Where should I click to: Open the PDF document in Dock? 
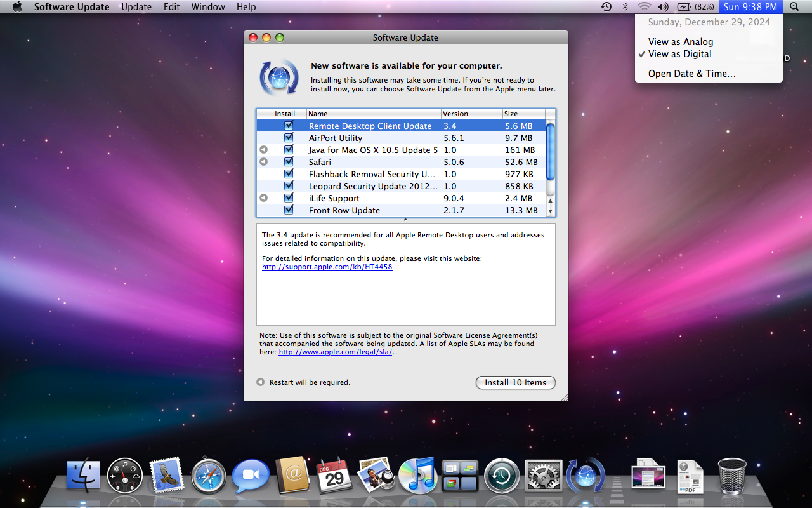690,476
